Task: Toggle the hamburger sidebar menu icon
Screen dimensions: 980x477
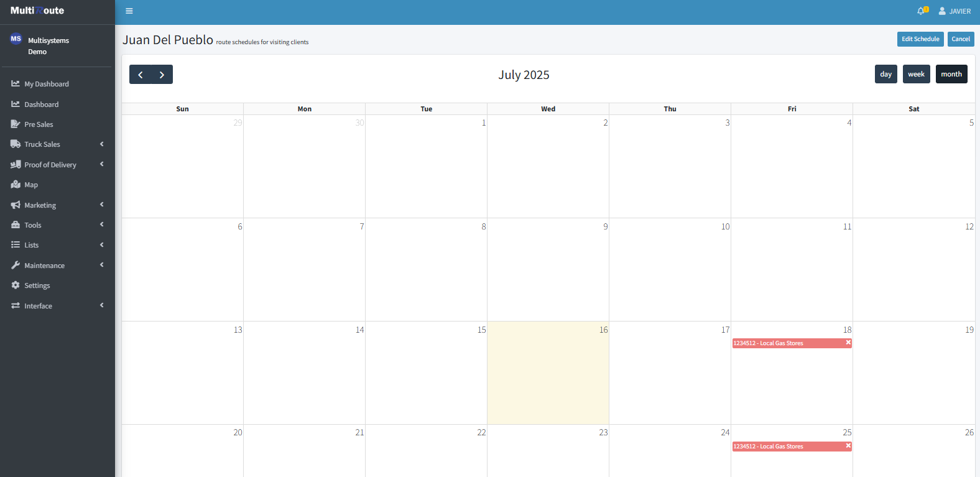Action: [129, 11]
